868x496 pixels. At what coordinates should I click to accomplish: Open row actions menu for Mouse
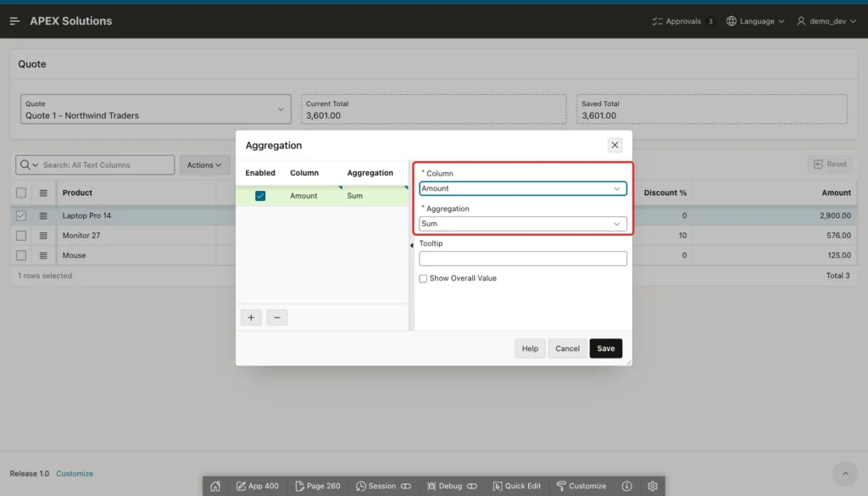[43, 255]
